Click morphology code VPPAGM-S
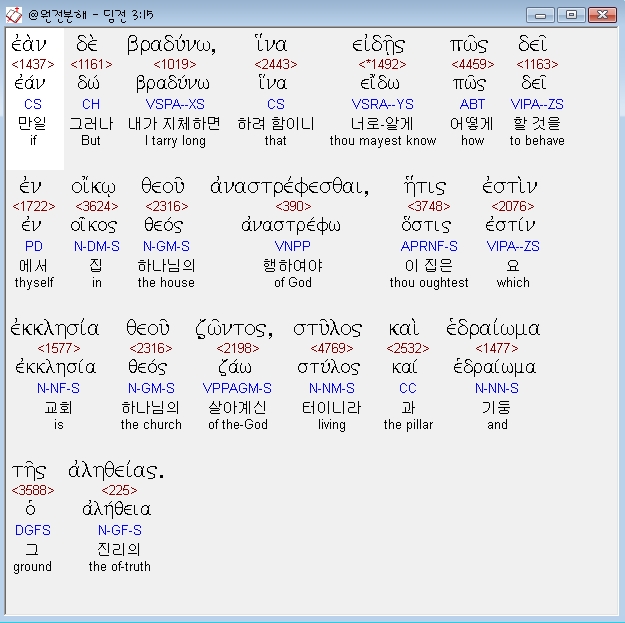Image resolution: width=625 pixels, height=623 pixels. 237,388
